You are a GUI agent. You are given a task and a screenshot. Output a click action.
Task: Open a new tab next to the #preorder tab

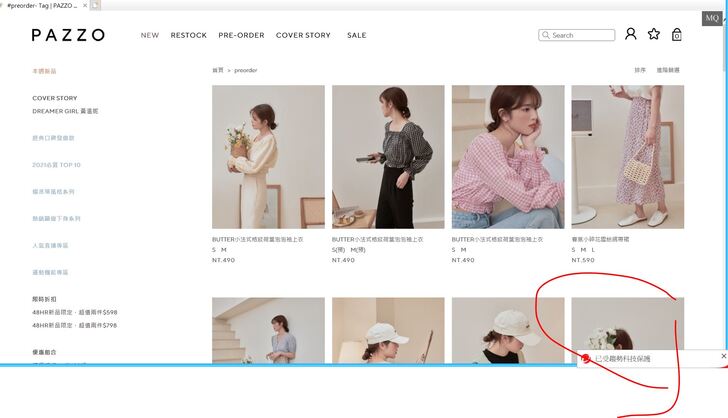(x=95, y=5)
